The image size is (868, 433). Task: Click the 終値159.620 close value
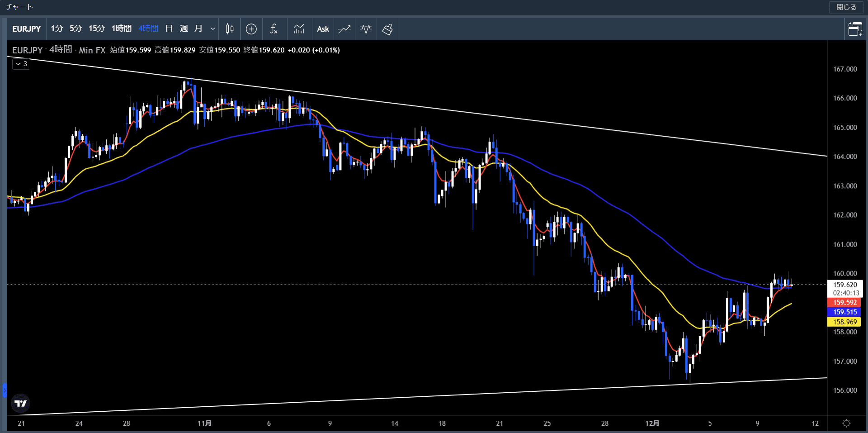click(x=264, y=50)
